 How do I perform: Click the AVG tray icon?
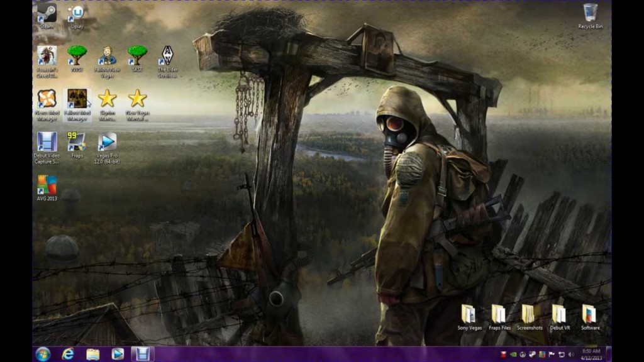click(x=542, y=354)
